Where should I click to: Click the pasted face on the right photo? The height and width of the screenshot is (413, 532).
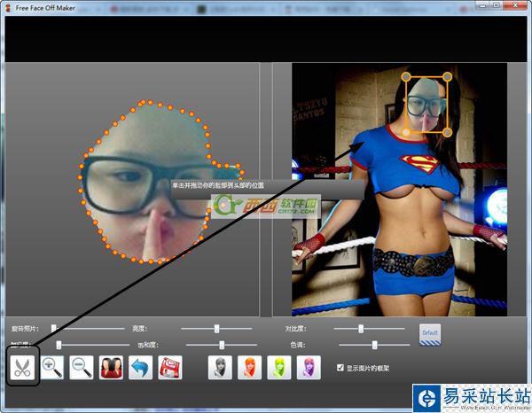click(x=426, y=105)
